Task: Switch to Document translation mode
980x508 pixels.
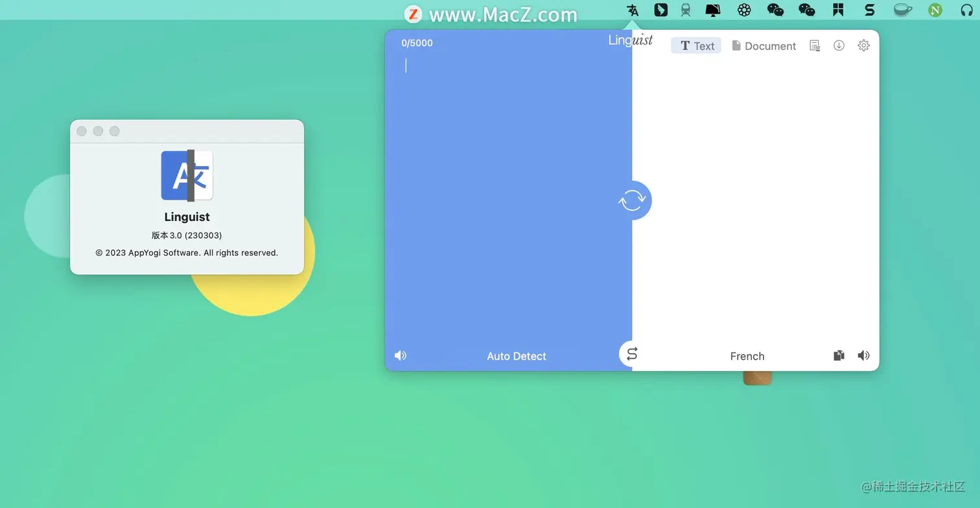Action: tap(764, 45)
